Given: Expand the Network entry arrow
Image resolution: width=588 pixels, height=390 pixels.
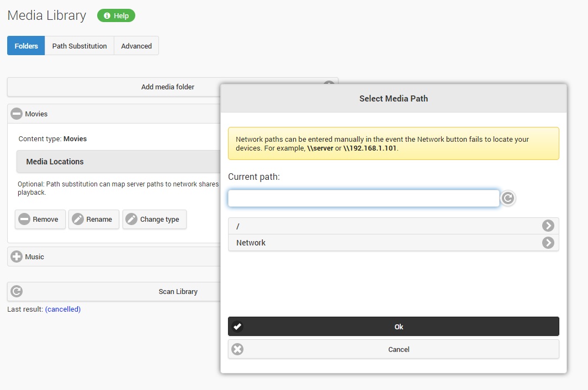Looking at the screenshot, I should click(x=548, y=243).
